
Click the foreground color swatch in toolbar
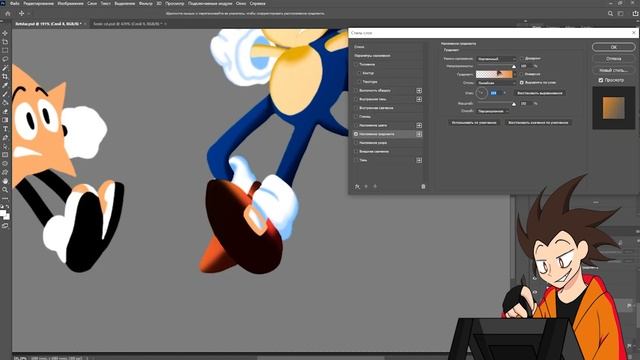click(x=3, y=213)
